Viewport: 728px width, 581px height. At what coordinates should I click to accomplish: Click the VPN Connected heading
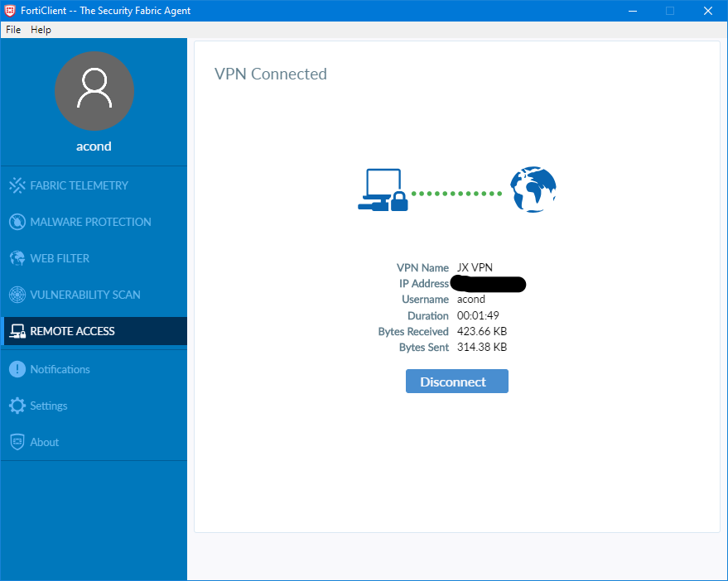pyautogui.click(x=271, y=74)
